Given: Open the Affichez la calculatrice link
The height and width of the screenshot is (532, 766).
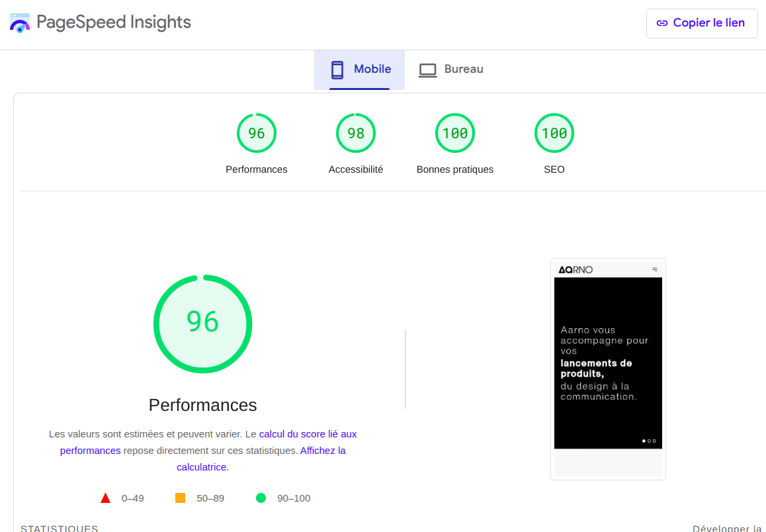Looking at the screenshot, I should 322,451.
